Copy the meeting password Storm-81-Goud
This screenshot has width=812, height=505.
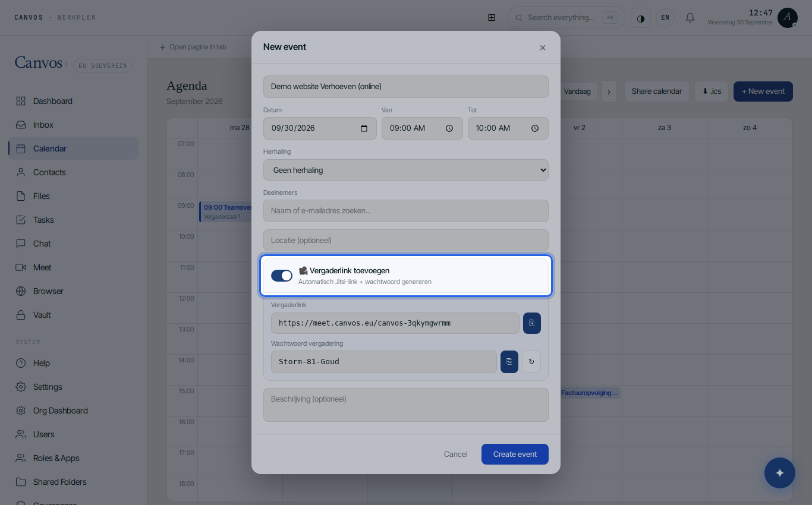click(x=509, y=361)
